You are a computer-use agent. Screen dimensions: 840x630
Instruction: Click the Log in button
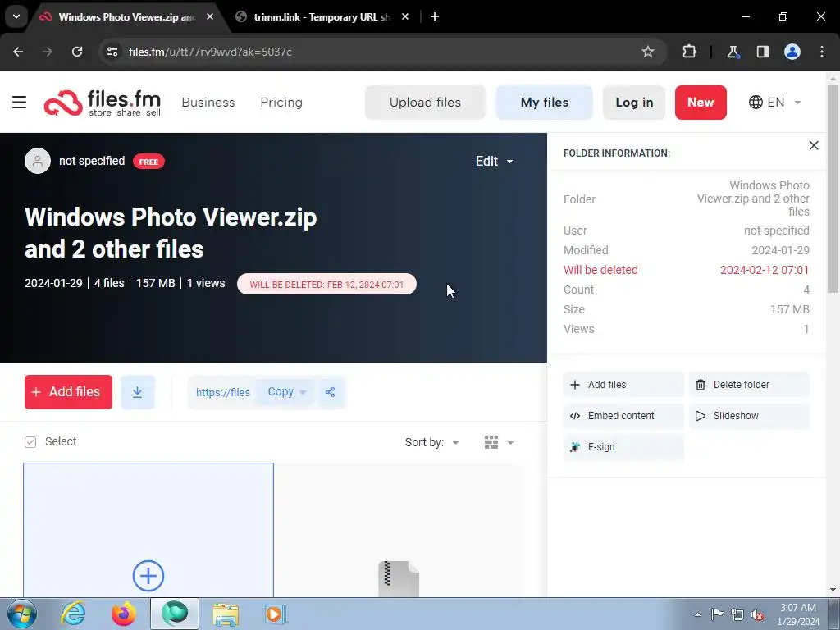tap(634, 102)
